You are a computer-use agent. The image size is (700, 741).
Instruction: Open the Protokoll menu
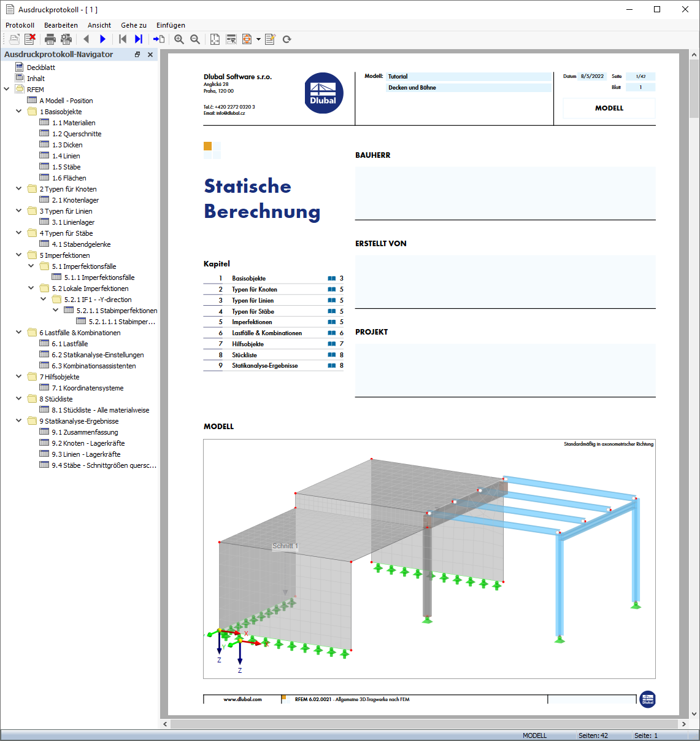click(x=20, y=25)
